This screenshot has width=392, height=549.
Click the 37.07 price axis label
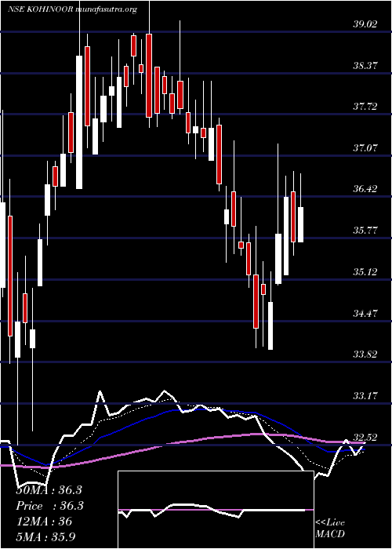point(365,147)
